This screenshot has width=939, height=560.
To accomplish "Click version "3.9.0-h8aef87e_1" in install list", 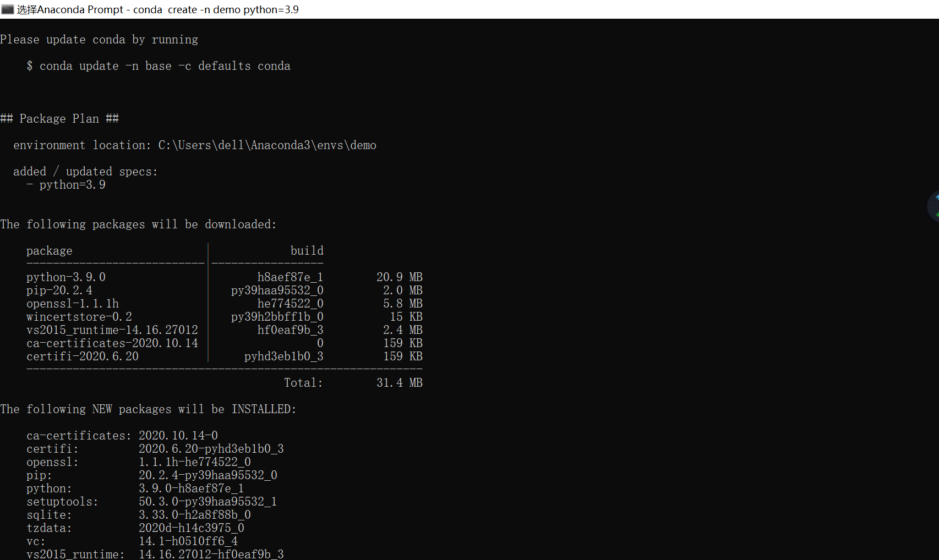I will pos(192,488).
